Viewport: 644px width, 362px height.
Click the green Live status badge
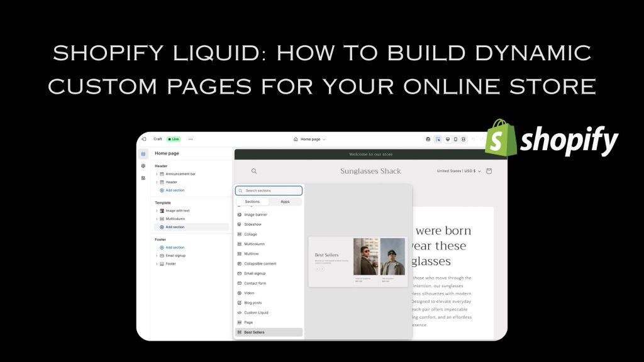174,139
